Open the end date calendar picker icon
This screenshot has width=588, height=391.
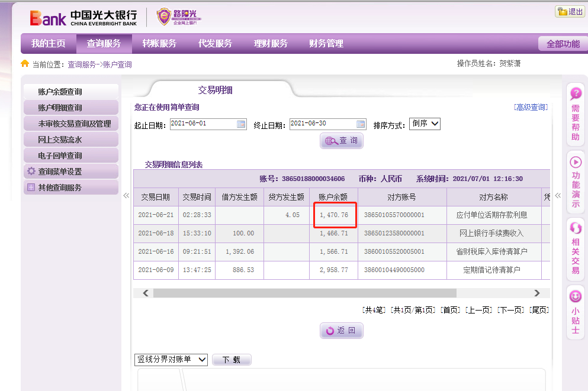click(361, 124)
